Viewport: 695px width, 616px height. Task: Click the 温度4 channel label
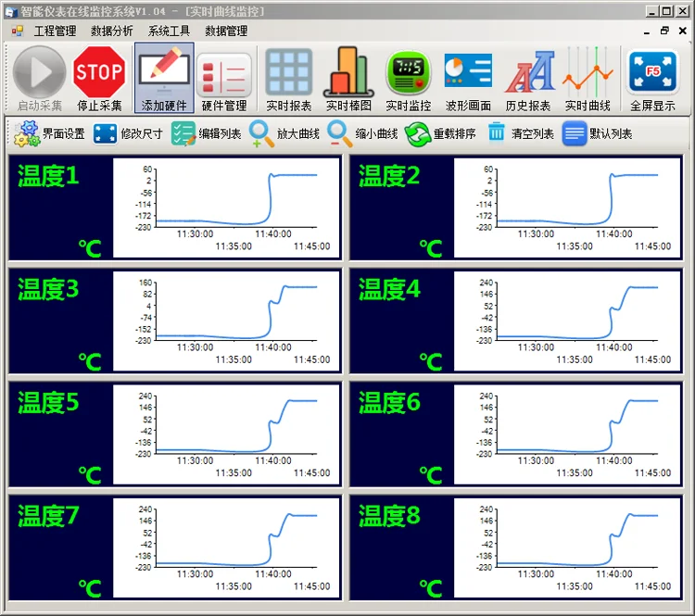389,289
